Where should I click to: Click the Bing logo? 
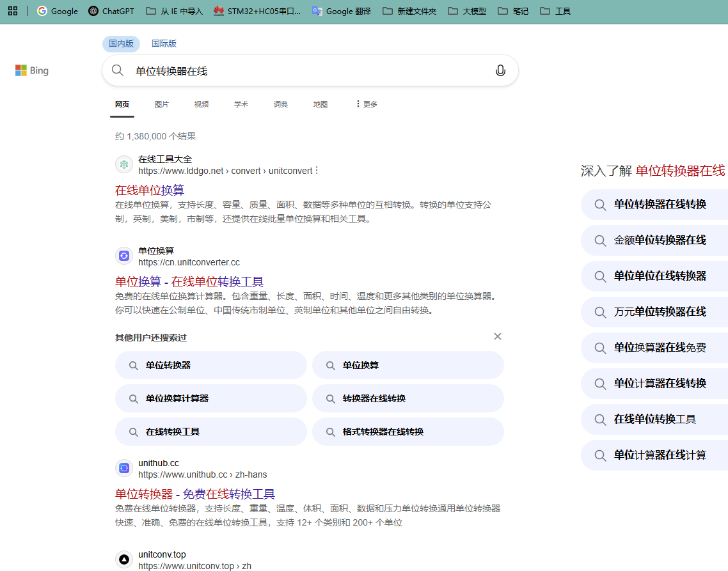pos(32,70)
